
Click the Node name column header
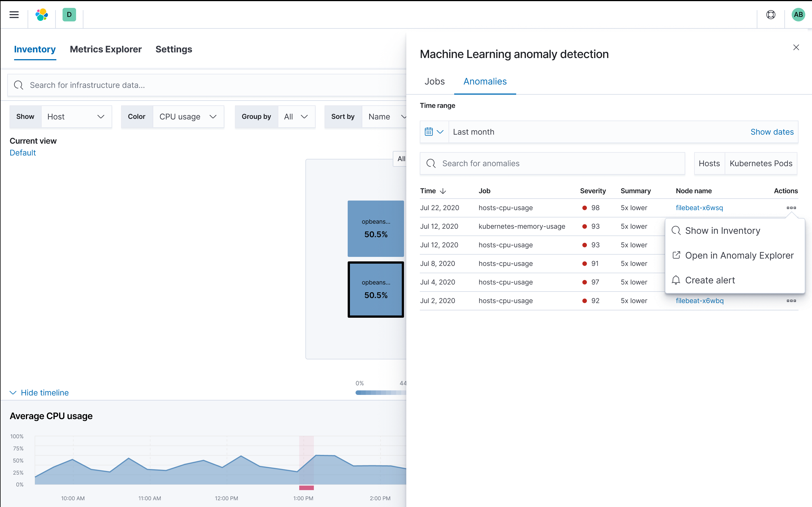[694, 191]
